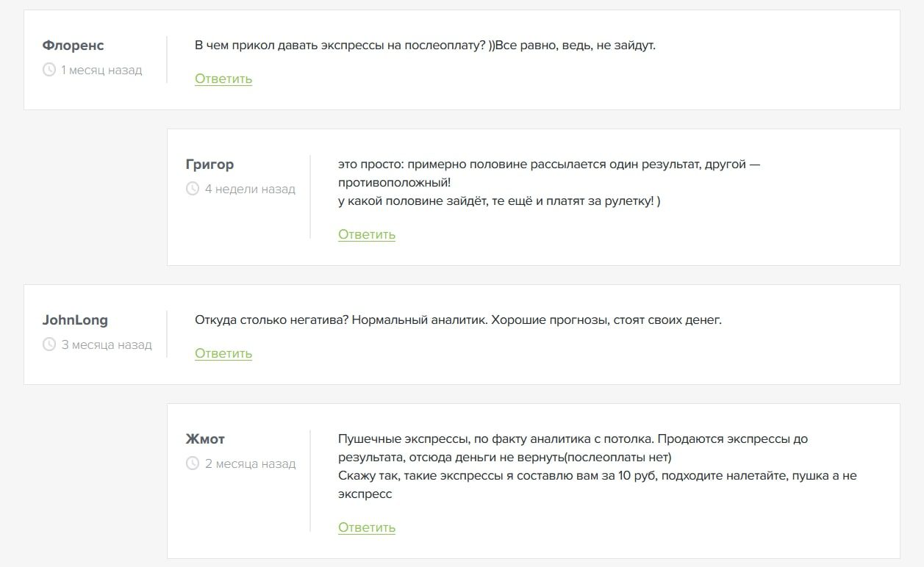Click the comment text 'Откуда столько негатива?'
The width and height of the screenshot is (924, 567).
458,320
